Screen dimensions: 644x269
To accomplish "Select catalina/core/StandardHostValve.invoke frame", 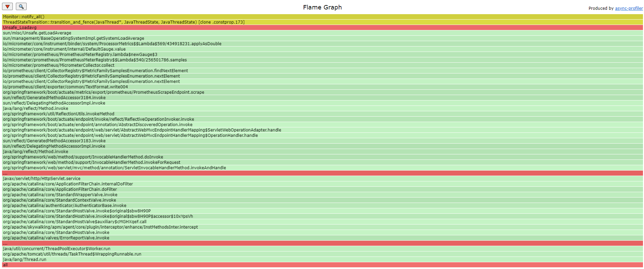I will (x=322, y=233).
